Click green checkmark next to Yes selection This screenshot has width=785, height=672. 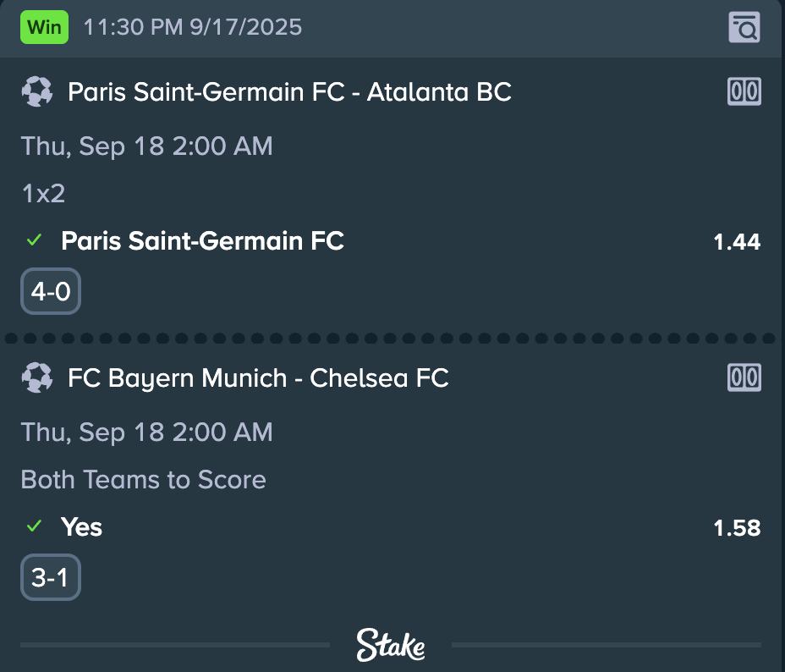[x=34, y=526]
